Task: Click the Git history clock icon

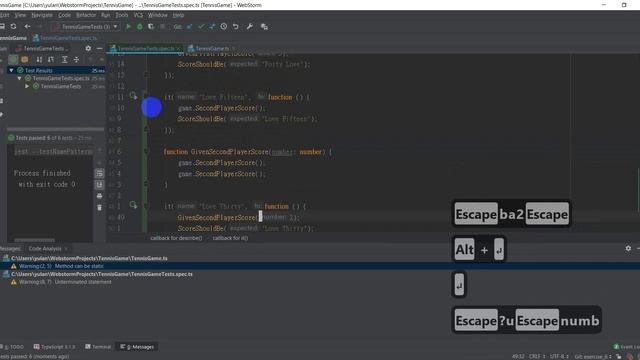Action: (x=224, y=27)
